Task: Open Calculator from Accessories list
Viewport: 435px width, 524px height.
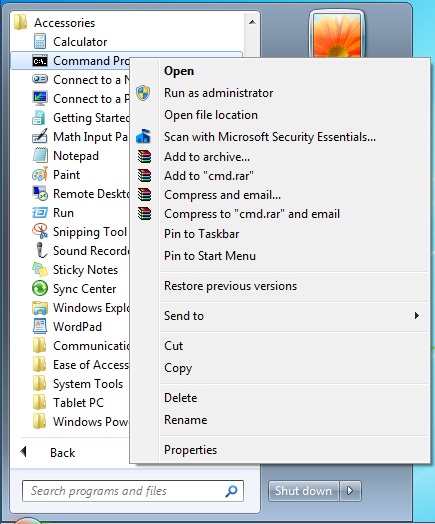Action: tap(80, 42)
